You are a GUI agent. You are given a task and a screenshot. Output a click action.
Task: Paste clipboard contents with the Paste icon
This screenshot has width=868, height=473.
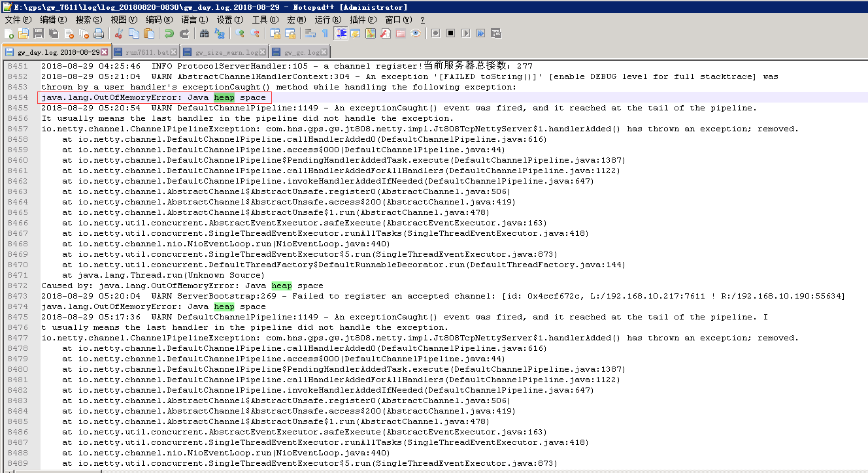(148, 33)
